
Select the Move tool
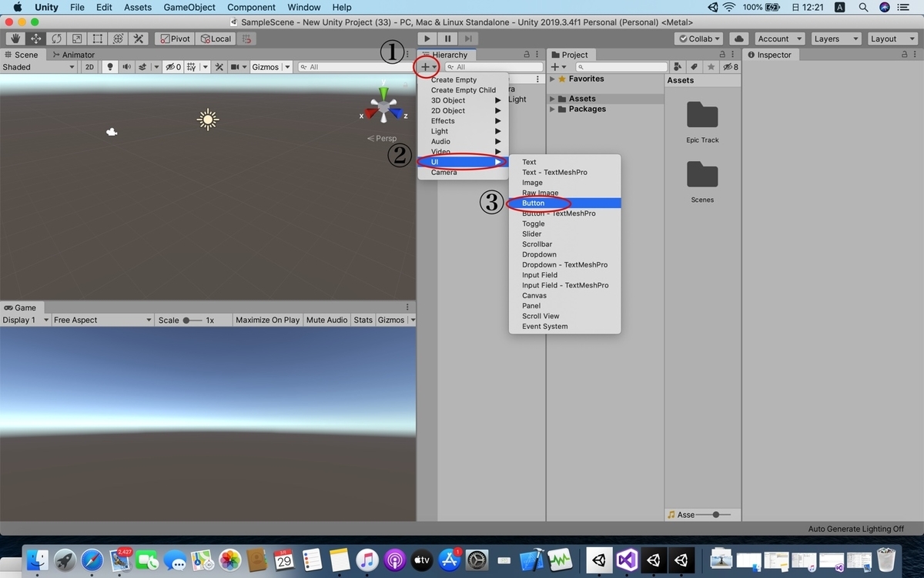tap(35, 39)
